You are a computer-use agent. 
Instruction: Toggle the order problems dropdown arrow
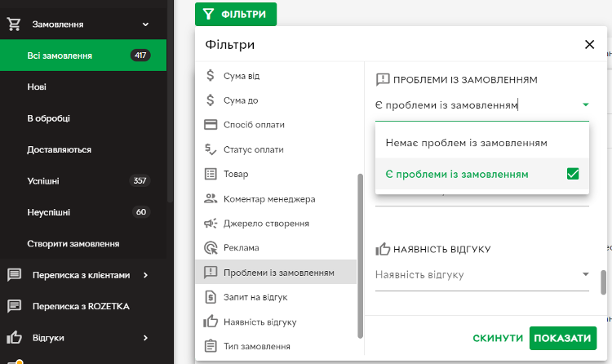point(585,104)
